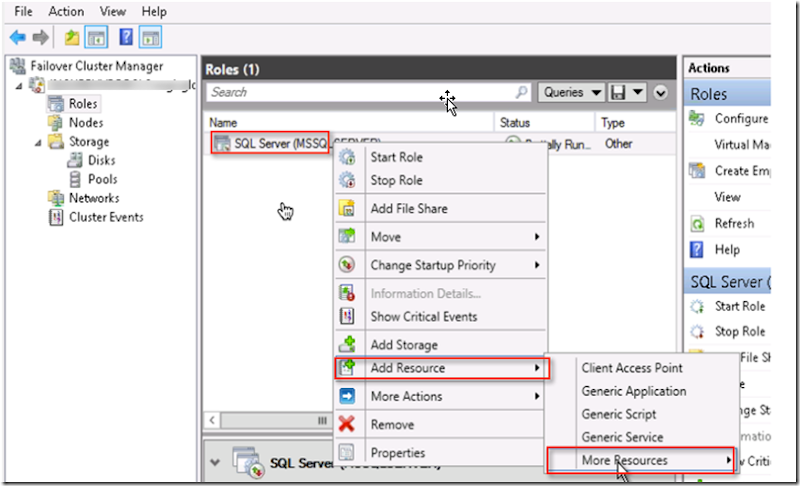Open the More Resources submenu
Viewport: 800px width, 486px height.
coord(640,460)
